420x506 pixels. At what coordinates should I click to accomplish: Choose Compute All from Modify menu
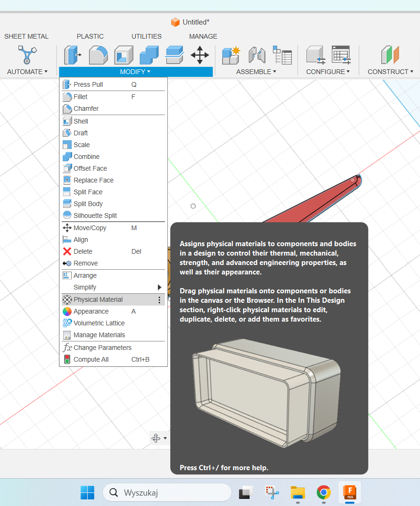(113, 359)
